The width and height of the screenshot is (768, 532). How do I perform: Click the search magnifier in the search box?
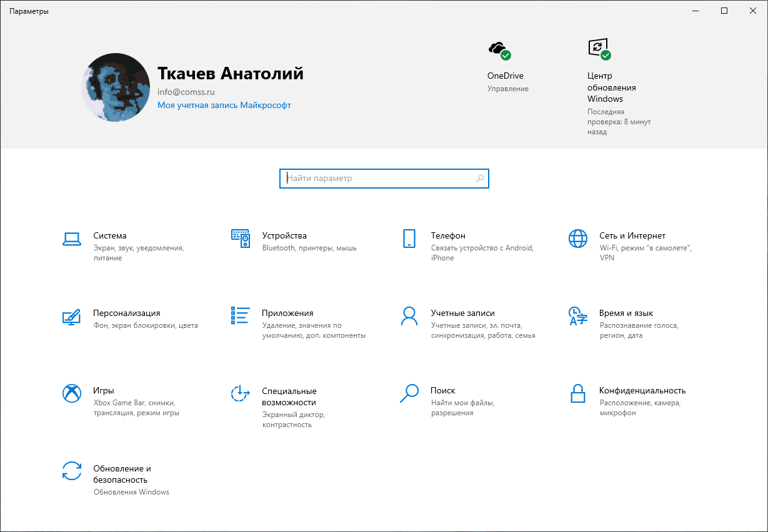tap(479, 179)
